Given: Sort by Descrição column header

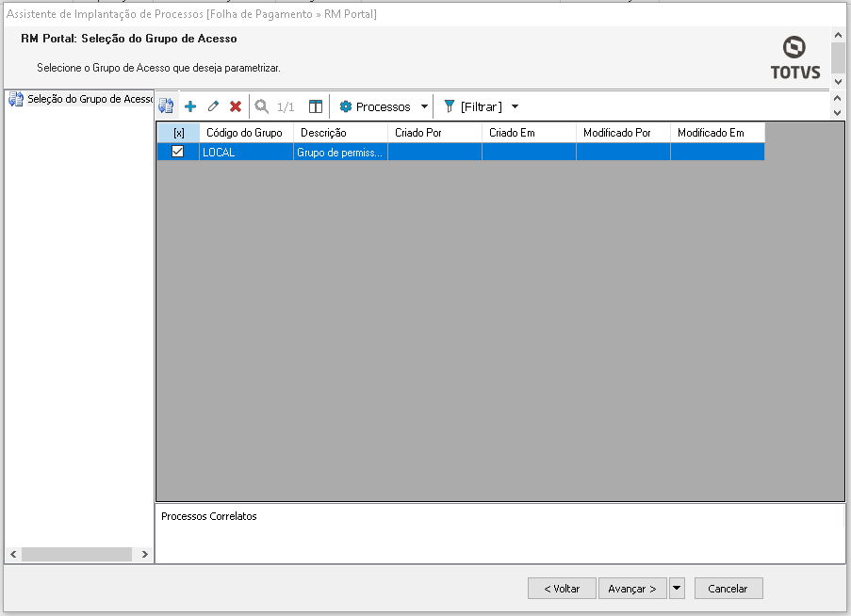Looking at the screenshot, I should pyautogui.click(x=340, y=133).
